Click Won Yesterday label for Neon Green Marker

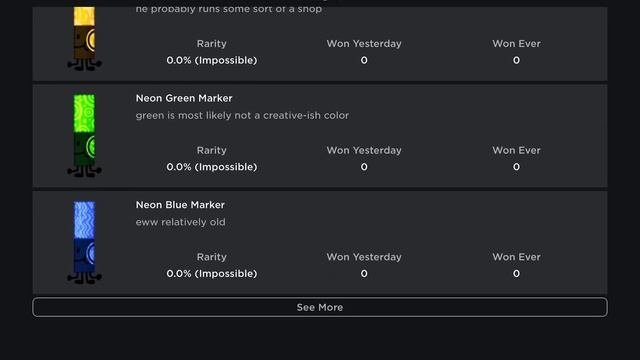coord(364,150)
